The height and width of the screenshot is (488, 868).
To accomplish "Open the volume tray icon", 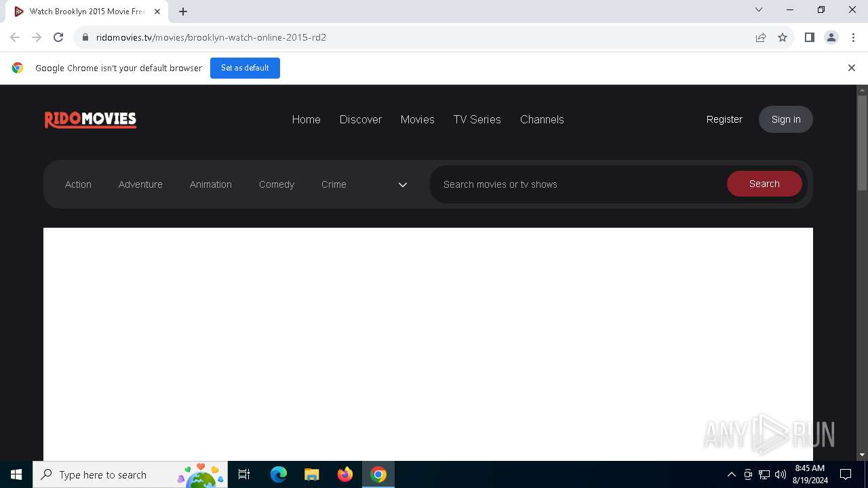I will pos(781,474).
